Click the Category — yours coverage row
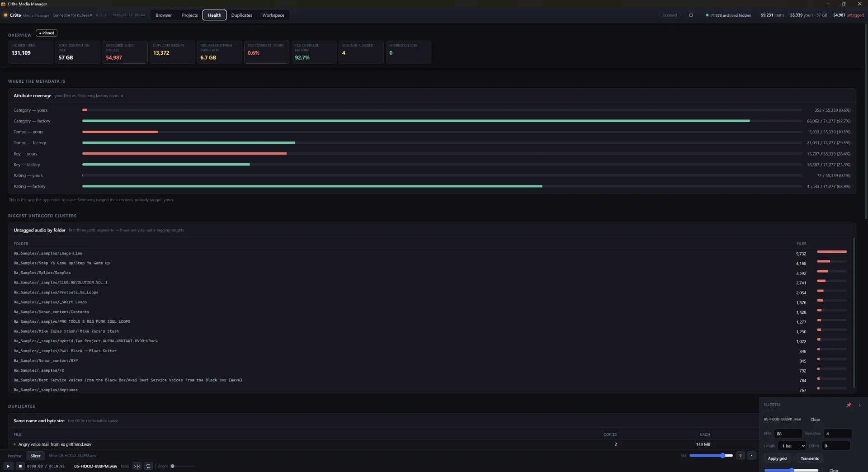Viewport: 868px width, 472px height. point(432,110)
